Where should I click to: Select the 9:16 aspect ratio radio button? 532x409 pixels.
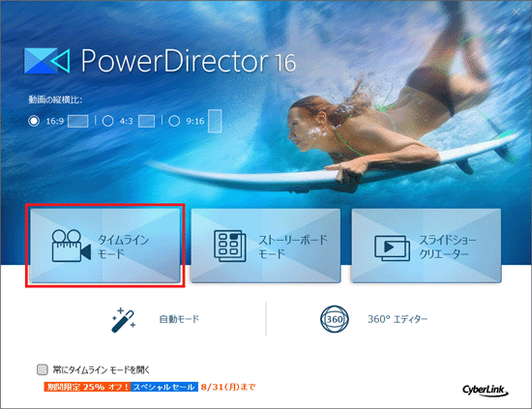(174, 121)
